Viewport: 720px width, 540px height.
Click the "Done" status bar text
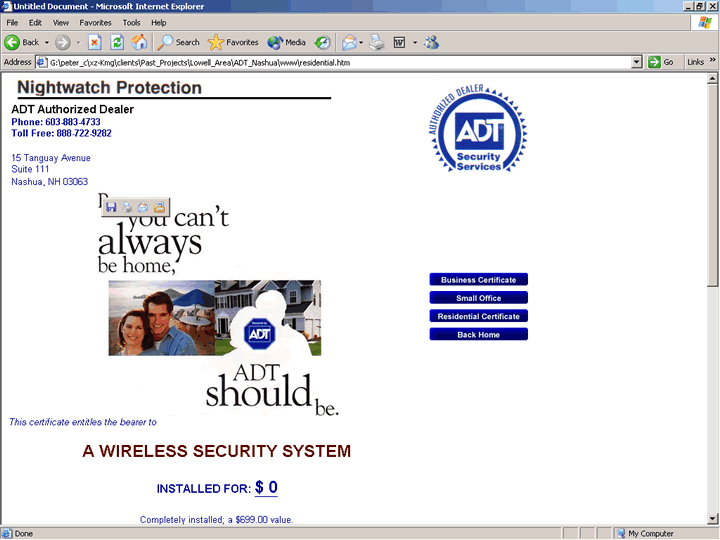23,534
